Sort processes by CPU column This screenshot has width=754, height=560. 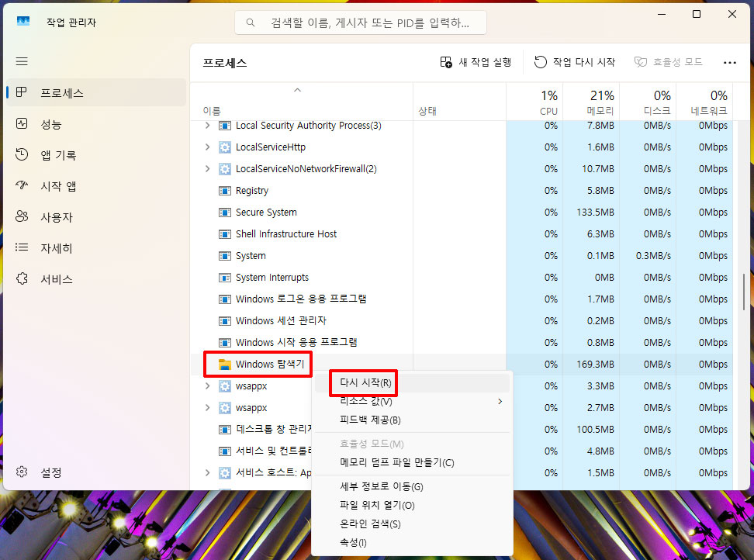coord(534,102)
